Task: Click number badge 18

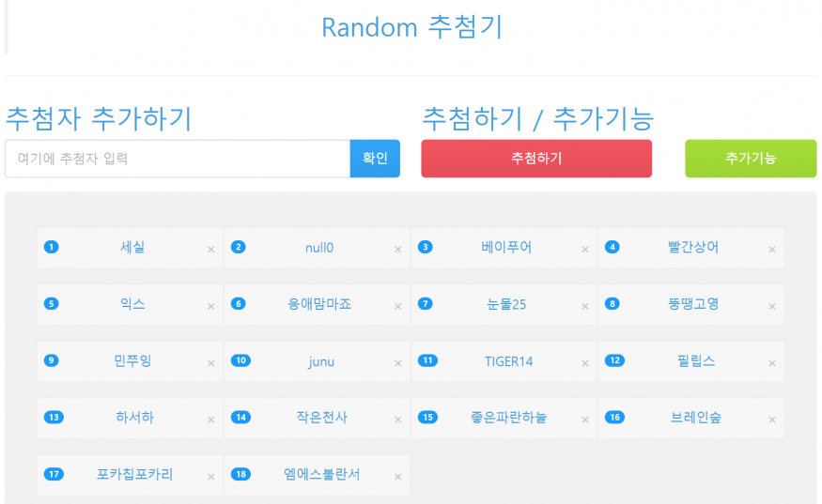Action: tap(240, 475)
